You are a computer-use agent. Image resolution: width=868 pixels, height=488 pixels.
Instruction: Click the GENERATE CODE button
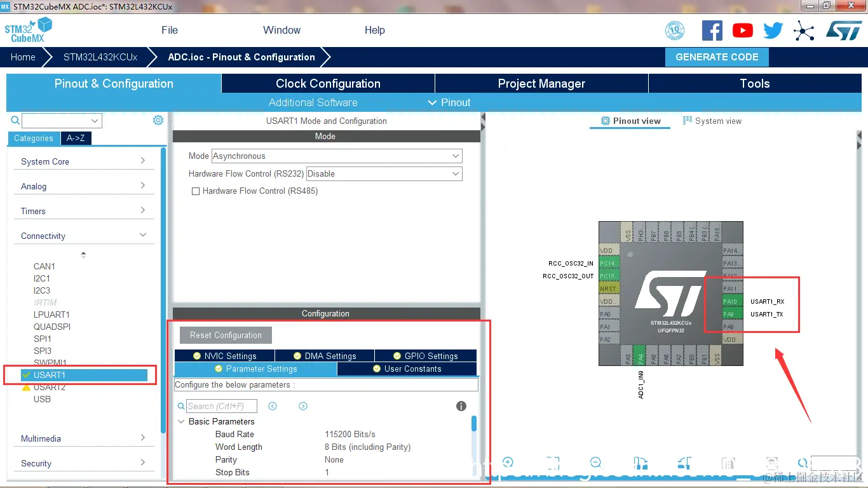click(717, 57)
